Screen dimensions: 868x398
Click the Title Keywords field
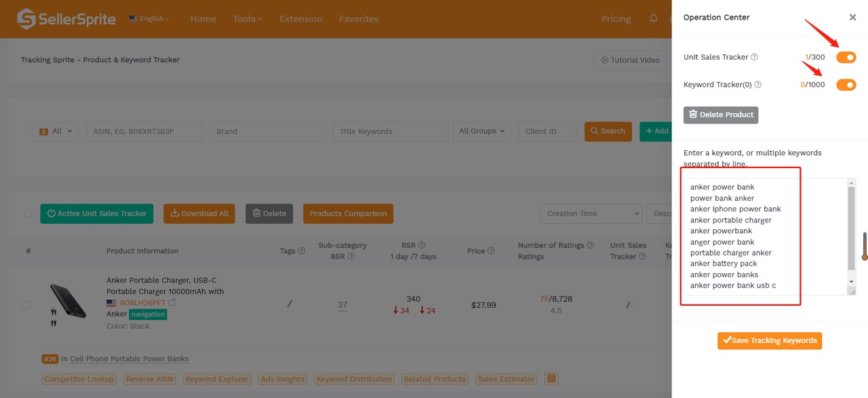[391, 132]
